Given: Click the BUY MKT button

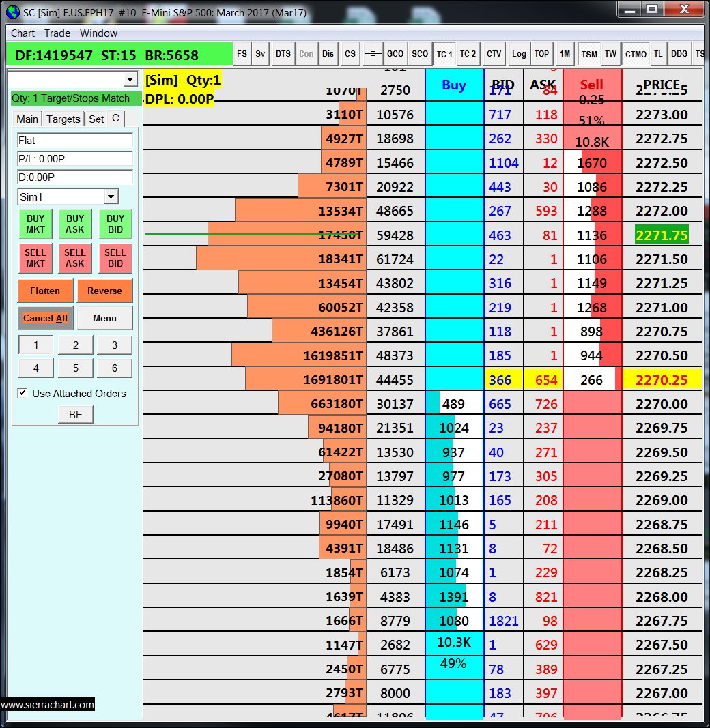Looking at the screenshot, I should click(35, 224).
